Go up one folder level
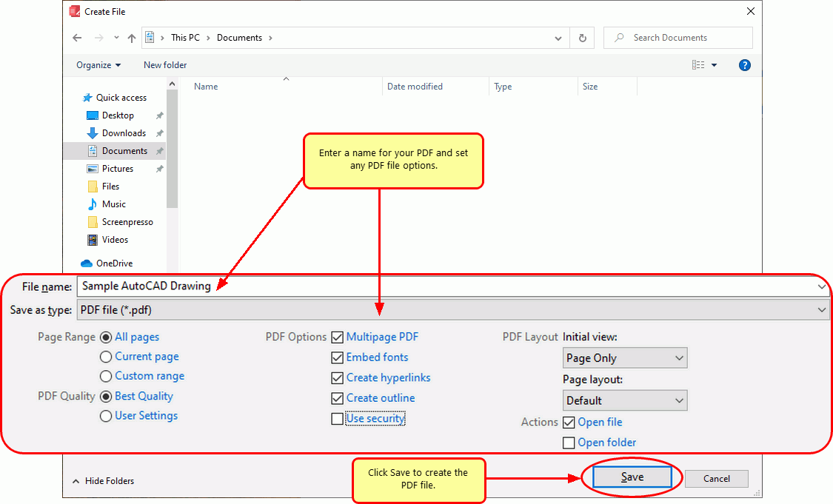The width and height of the screenshot is (833, 504). pos(130,37)
